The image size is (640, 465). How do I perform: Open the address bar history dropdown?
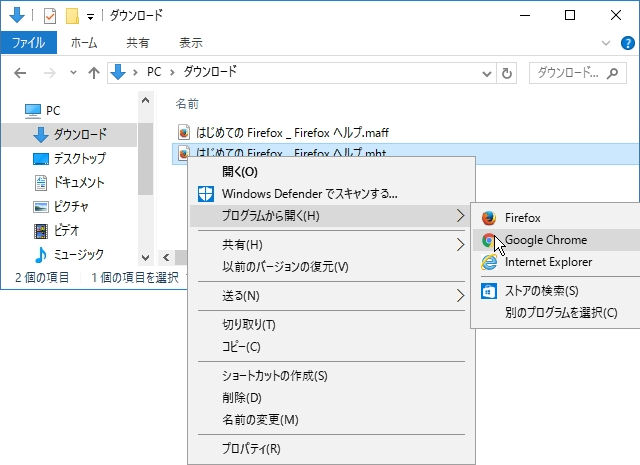tap(487, 74)
